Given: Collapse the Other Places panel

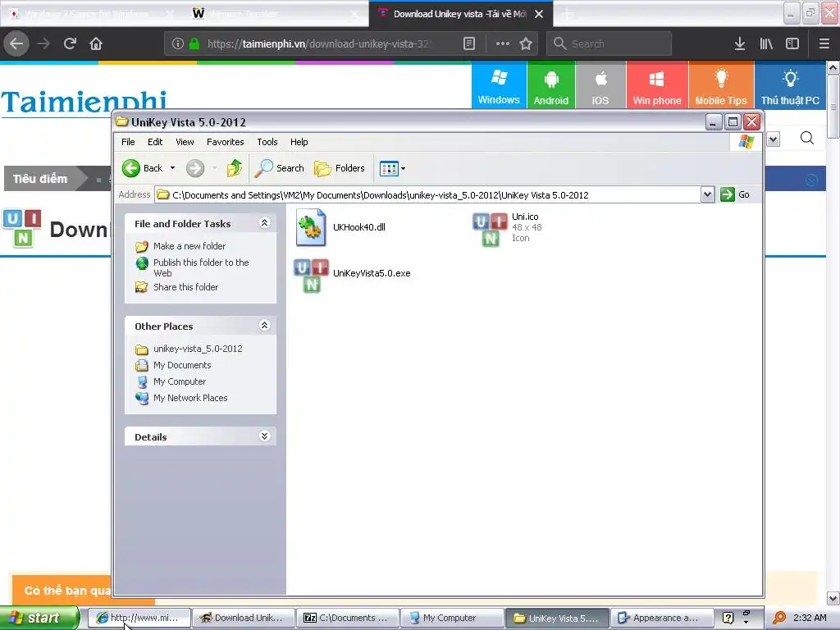Looking at the screenshot, I should [264, 325].
